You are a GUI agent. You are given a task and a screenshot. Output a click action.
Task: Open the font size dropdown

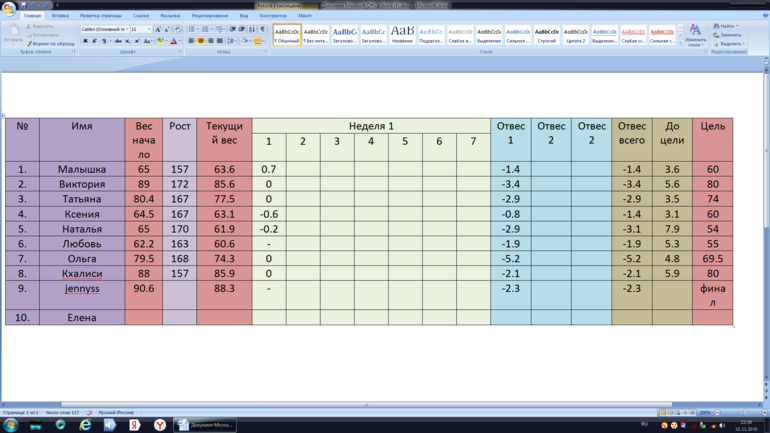(x=147, y=30)
